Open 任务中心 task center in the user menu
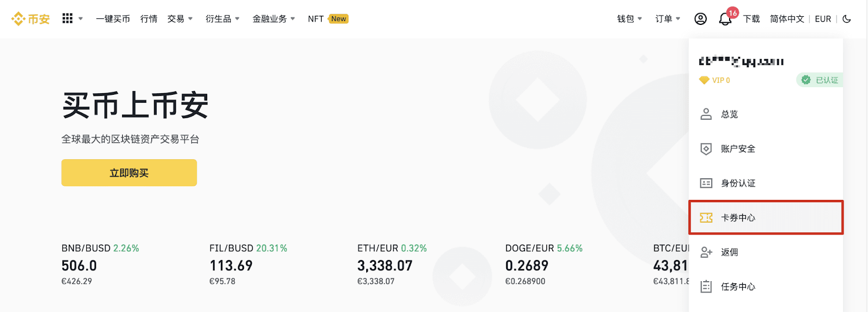The width and height of the screenshot is (868, 312). [766, 287]
